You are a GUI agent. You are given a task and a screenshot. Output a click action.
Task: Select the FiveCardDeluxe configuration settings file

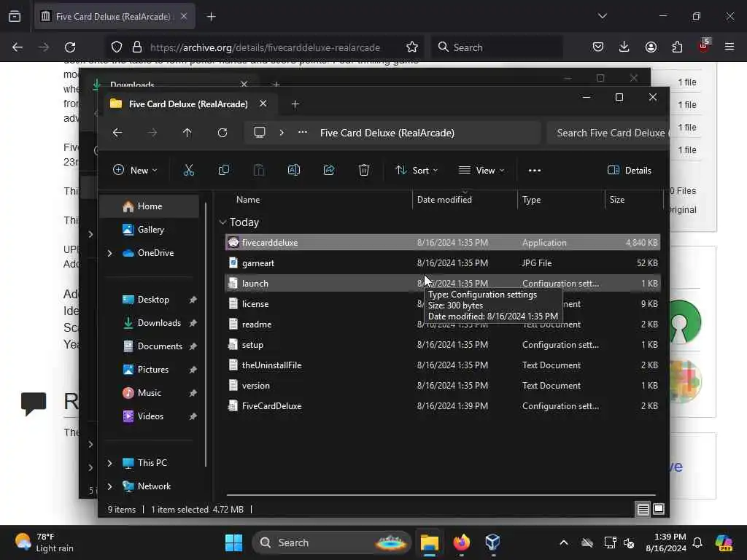click(x=442, y=406)
